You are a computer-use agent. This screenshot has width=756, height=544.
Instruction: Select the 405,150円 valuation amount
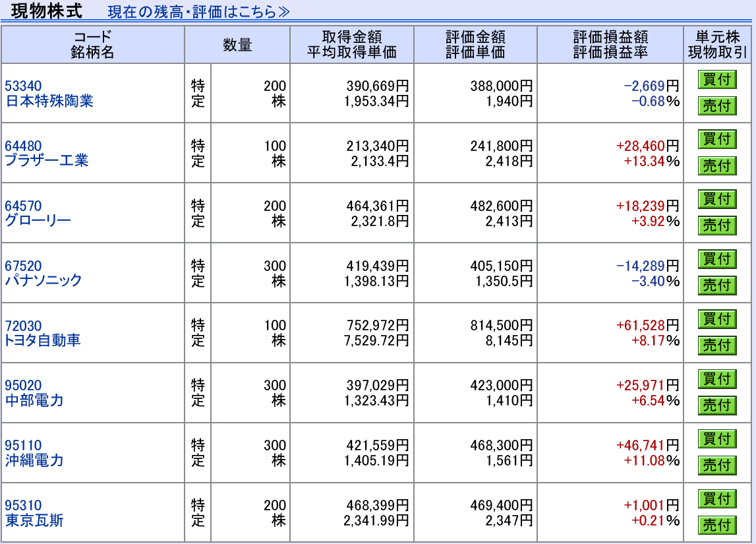[502, 266]
